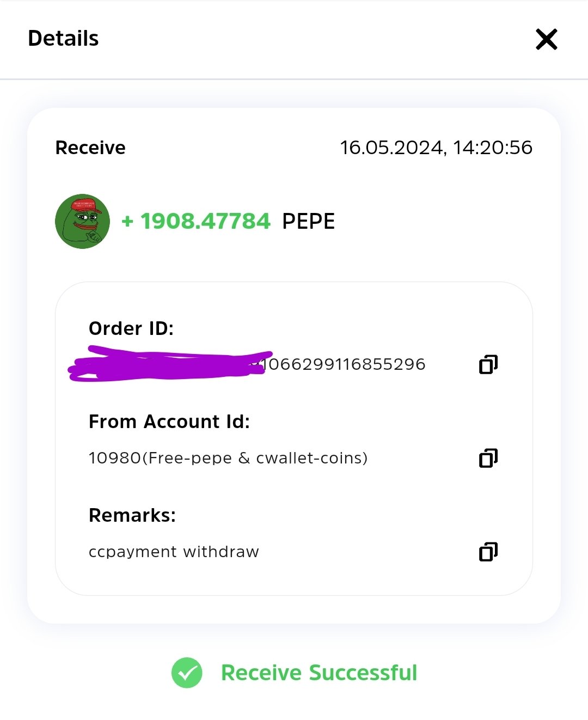
Task: Tap the PEPE currency label
Action: tap(308, 221)
